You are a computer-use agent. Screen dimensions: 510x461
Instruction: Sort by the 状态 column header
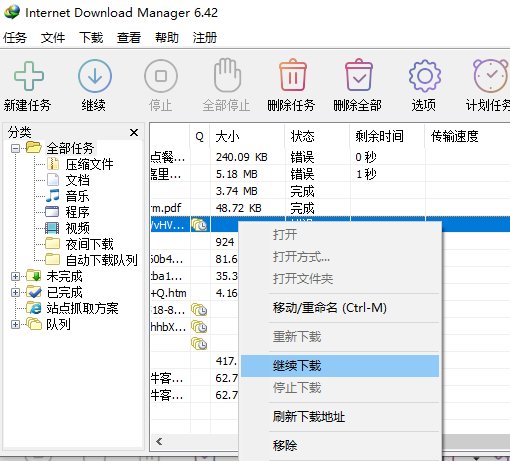317,136
